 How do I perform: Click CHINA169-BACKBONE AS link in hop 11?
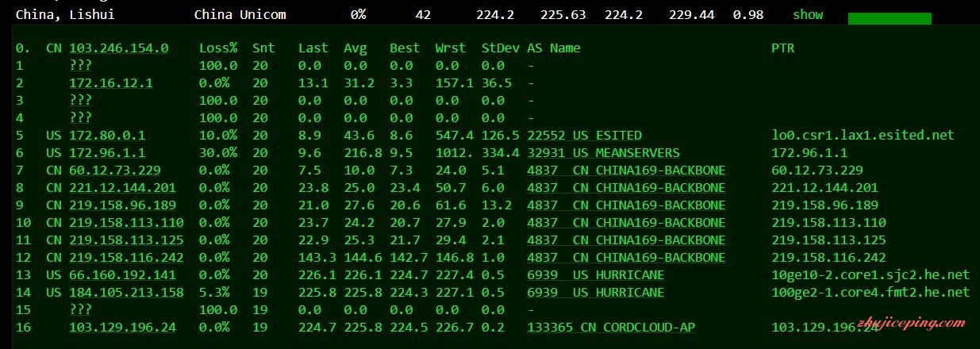[x=626, y=240]
